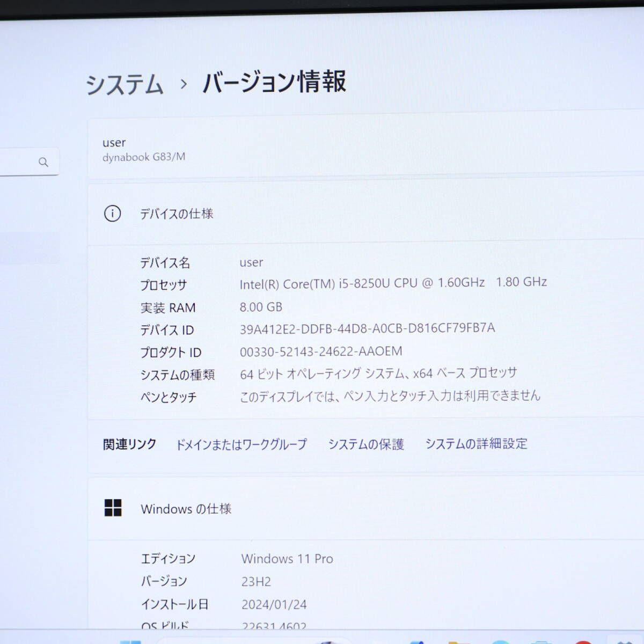Click the システムの種類 label
This screenshot has height=644, width=644.
tap(178, 375)
